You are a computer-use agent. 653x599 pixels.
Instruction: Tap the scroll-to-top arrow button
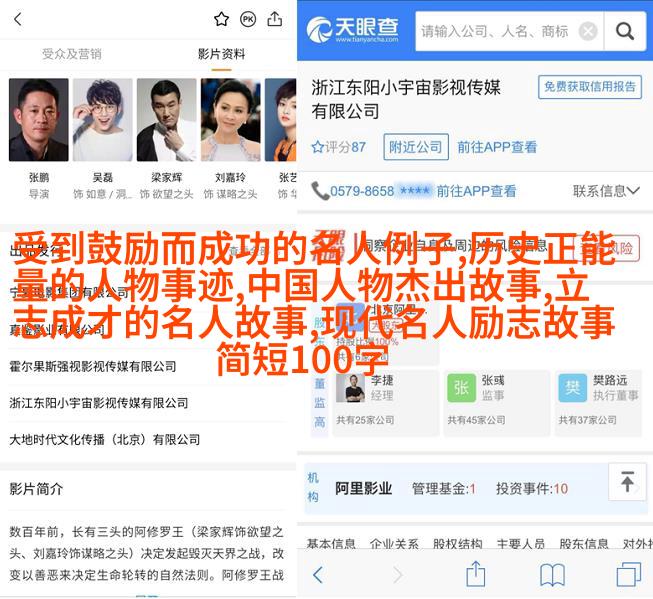[627, 482]
